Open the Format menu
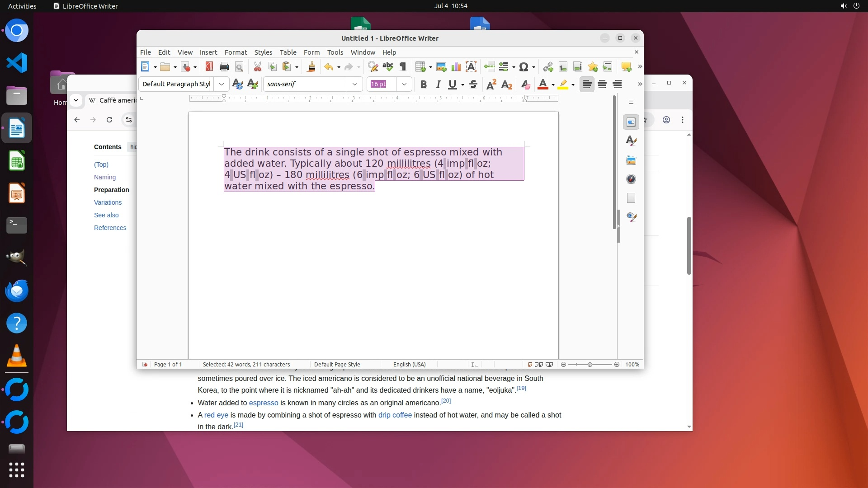This screenshot has width=868, height=488. 236,52
